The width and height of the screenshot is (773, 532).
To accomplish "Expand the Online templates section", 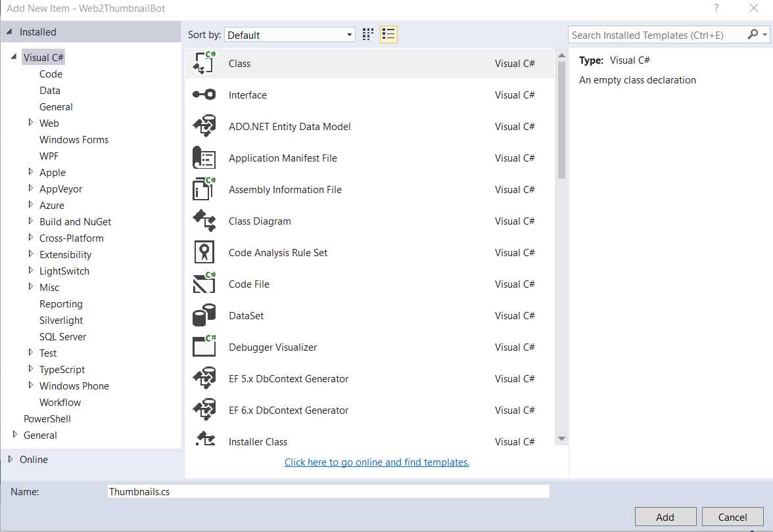I will point(11,459).
